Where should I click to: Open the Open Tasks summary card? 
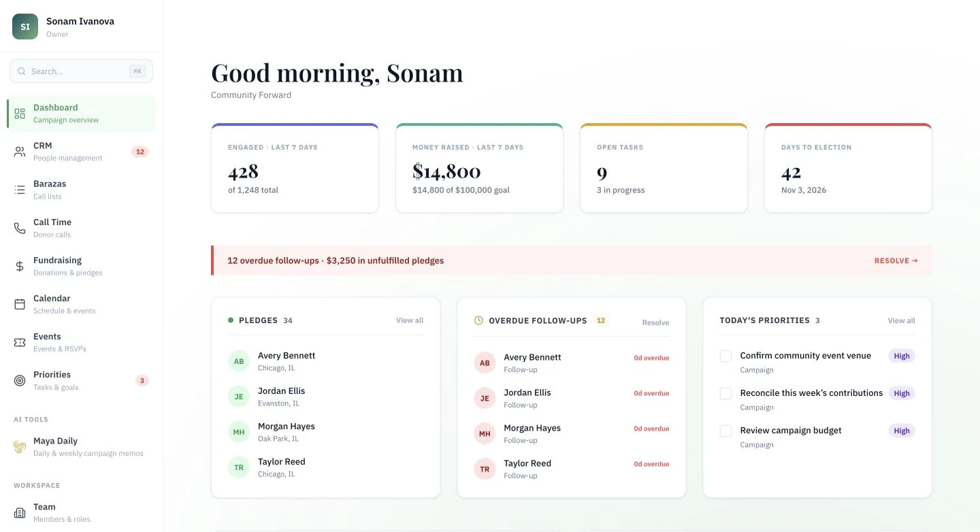664,168
